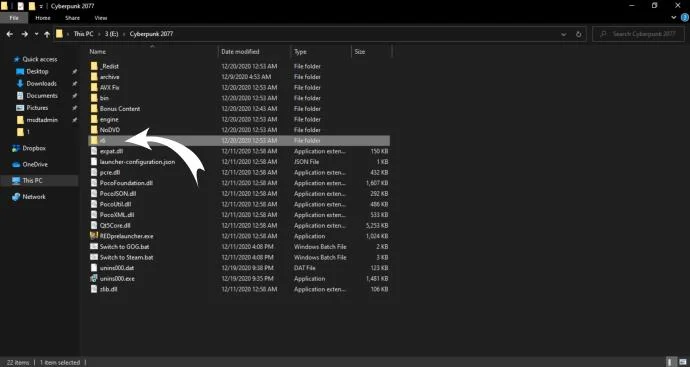Viewport: 690px width, 367px height.
Task: Open the folder named 1 in sidebar
Action: [x=24, y=132]
